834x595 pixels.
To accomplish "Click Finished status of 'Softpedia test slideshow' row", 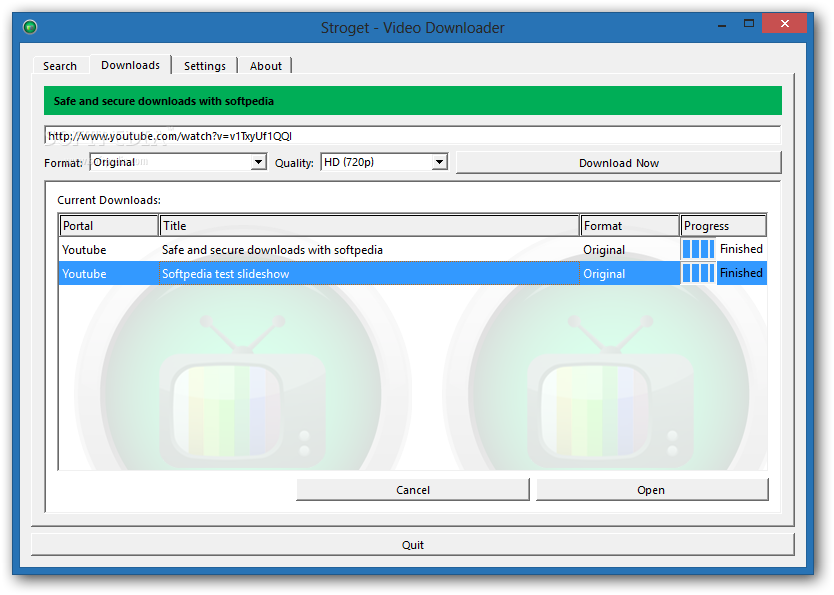I will 741,273.
